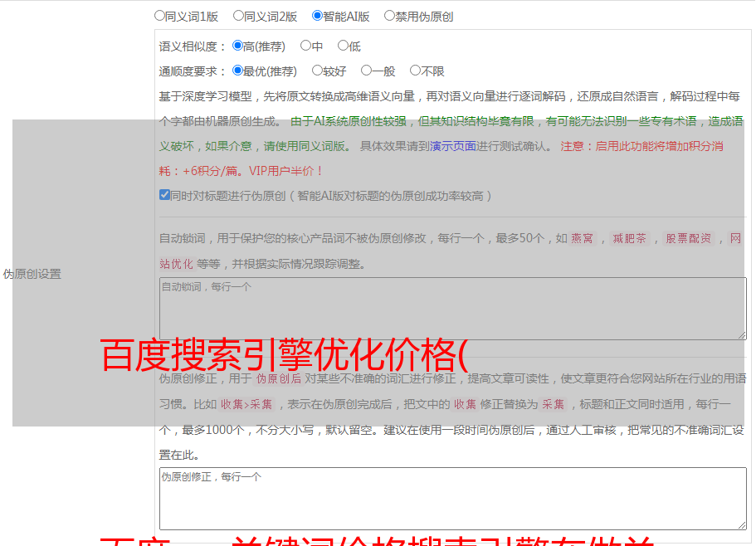Click the red VIP用户半价！ notice text

tap(285, 171)
